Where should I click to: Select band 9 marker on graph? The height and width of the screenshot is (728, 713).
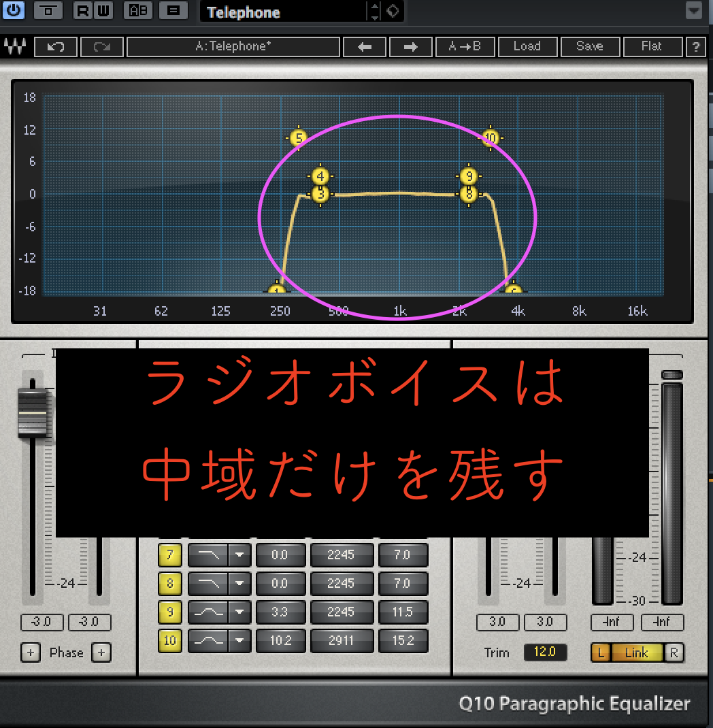469,176
